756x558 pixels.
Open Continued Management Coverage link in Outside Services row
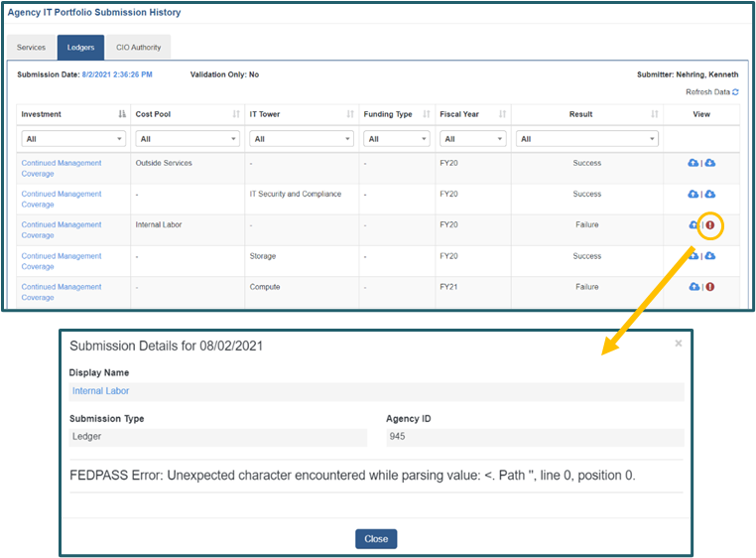tap(62, 169)
